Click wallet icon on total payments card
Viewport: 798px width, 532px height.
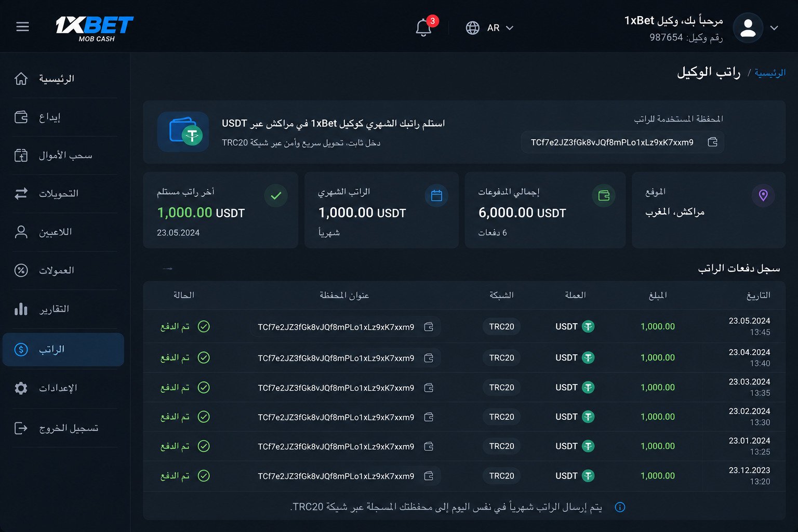click(x=604, y=196)
